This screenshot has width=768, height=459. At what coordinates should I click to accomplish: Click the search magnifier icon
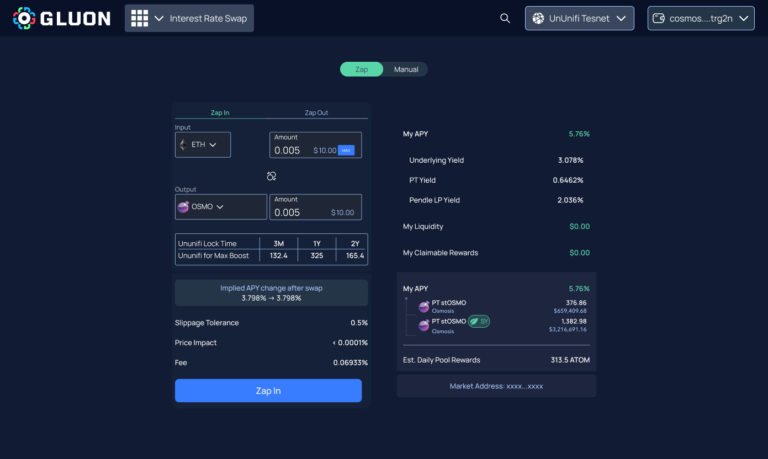[x=505, y=18]
